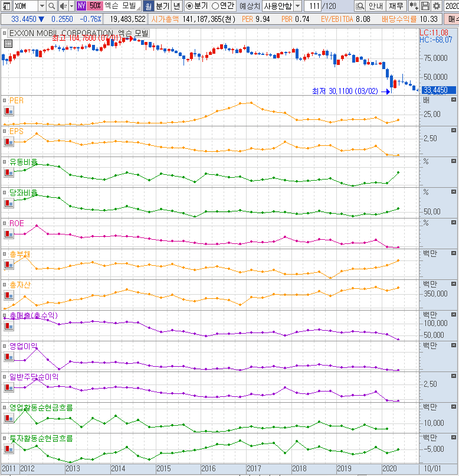
Task: Toggle the 당좌비율 panel square marker
Action: coord(5,193)
